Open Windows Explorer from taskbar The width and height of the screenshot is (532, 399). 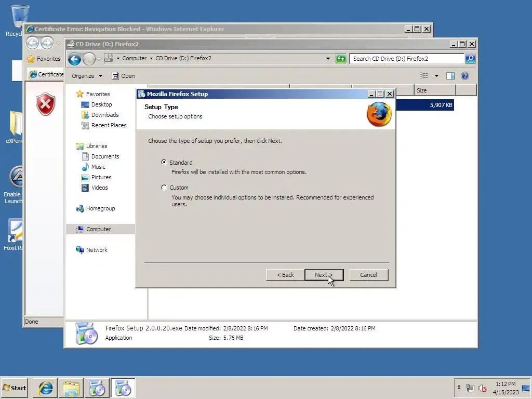71,388
